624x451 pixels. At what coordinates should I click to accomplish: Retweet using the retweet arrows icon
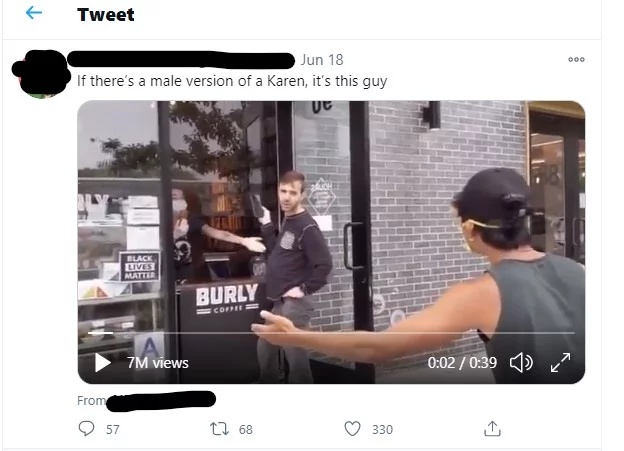[219, 429]
